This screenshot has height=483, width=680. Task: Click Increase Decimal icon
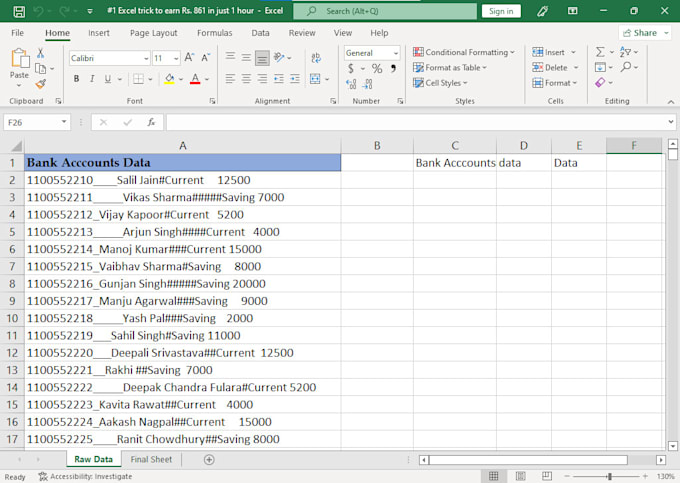pyautogui.click(x=351, y=84)
